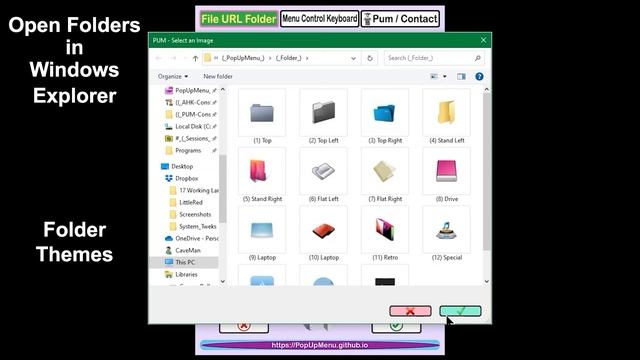The height and width of the screenshot is (360, 640).
Task: Select the (10) Laptop red icon
Action: tap(323, 230)
